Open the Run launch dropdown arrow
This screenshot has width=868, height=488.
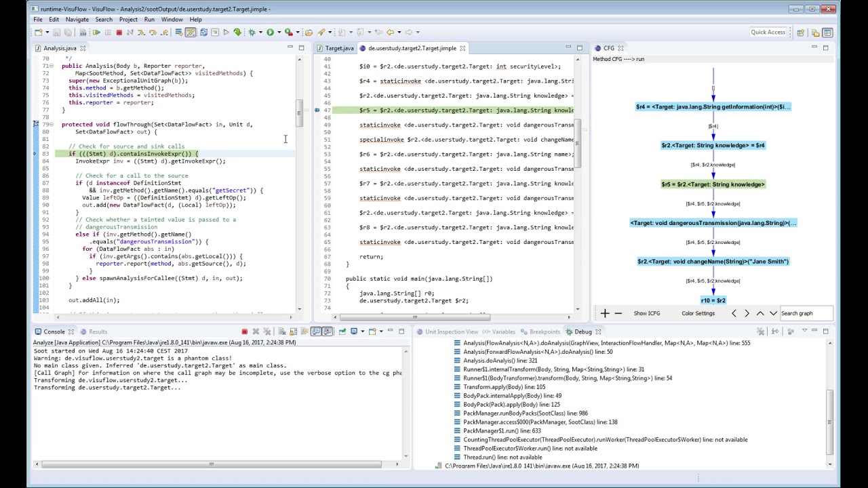(x=279, y=32)
